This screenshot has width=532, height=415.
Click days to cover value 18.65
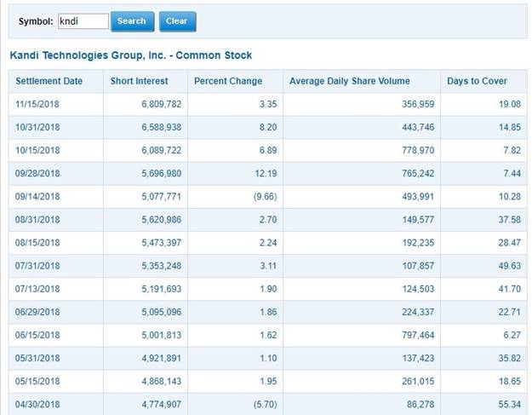coord(510,382)
